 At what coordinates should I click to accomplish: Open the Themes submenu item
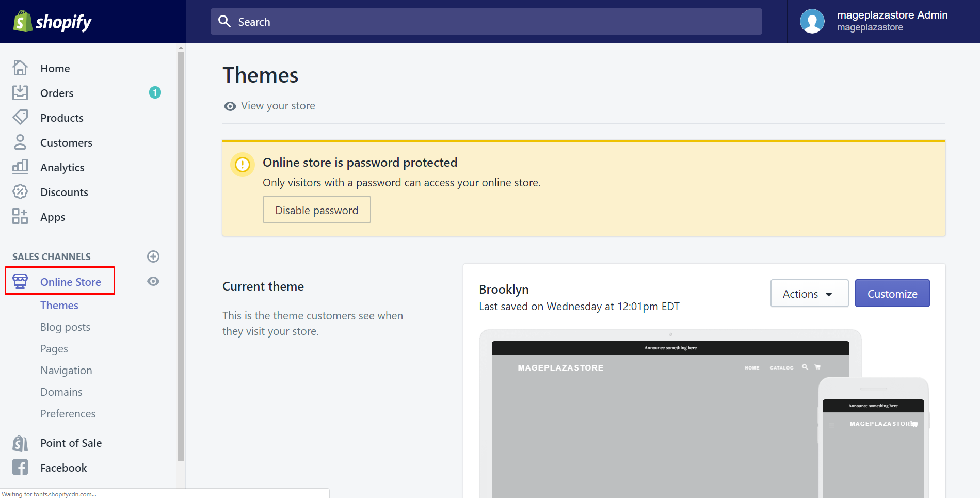click(59, 305)
